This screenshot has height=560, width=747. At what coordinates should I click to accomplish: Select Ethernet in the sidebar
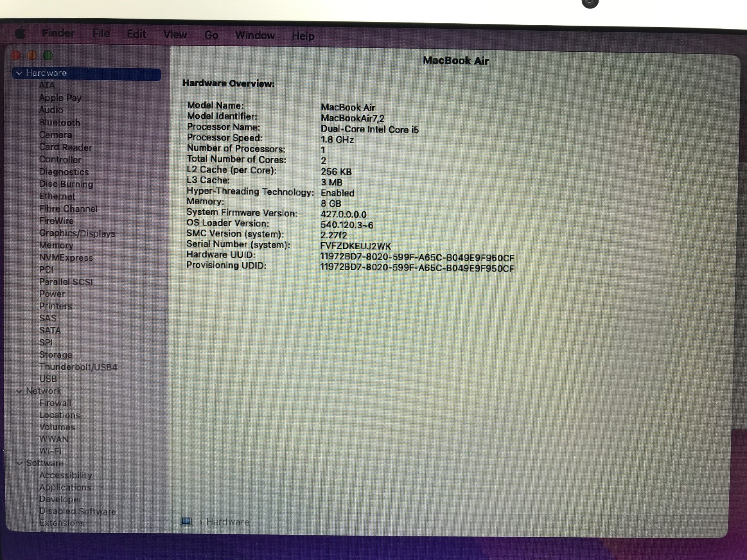pos(57,196)
